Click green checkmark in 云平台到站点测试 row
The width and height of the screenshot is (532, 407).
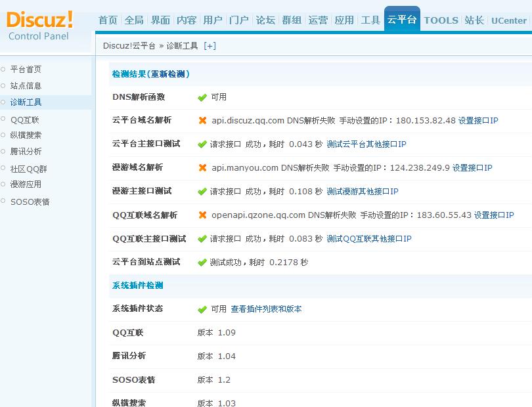tap(202, 263)
